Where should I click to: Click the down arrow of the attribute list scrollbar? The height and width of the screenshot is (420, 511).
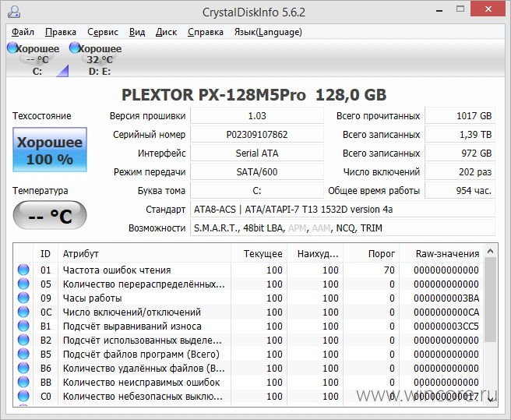(491, 399)
